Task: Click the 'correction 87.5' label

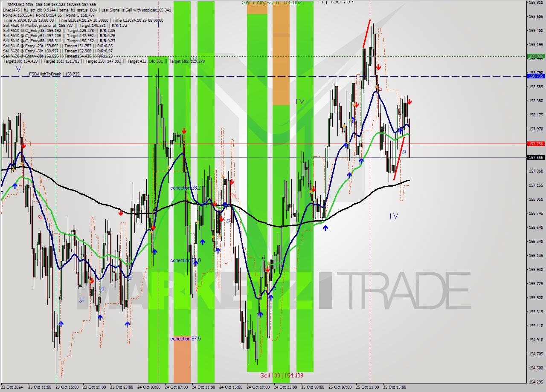Action: (x=186, y=339)
